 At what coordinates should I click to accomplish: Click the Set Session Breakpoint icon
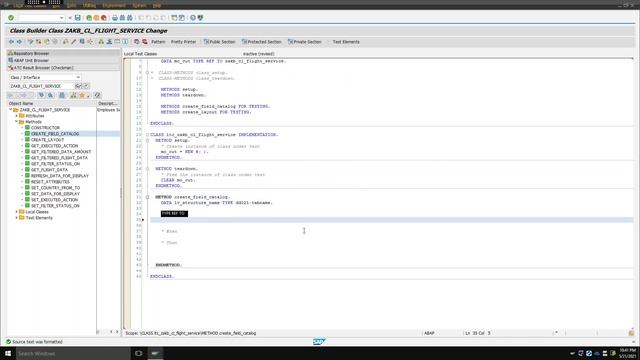point(137,42)
